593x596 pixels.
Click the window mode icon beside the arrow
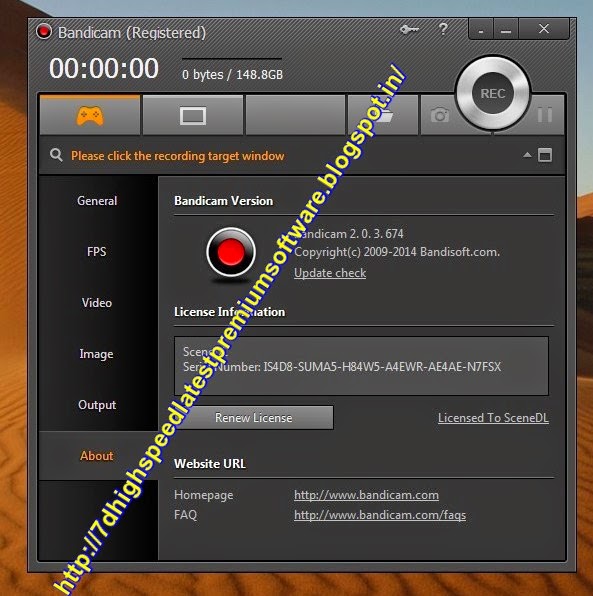pyautogui.click(x=545, y=155)
